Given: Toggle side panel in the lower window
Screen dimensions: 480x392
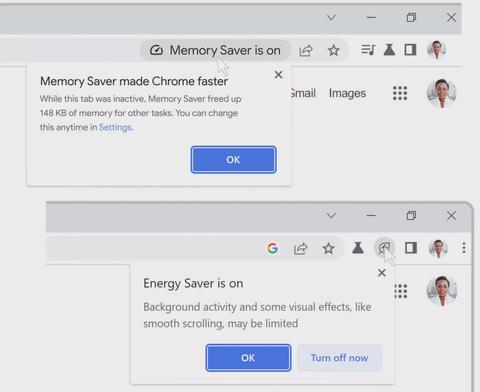Looking at the screenshot, I should pos(411,248).
